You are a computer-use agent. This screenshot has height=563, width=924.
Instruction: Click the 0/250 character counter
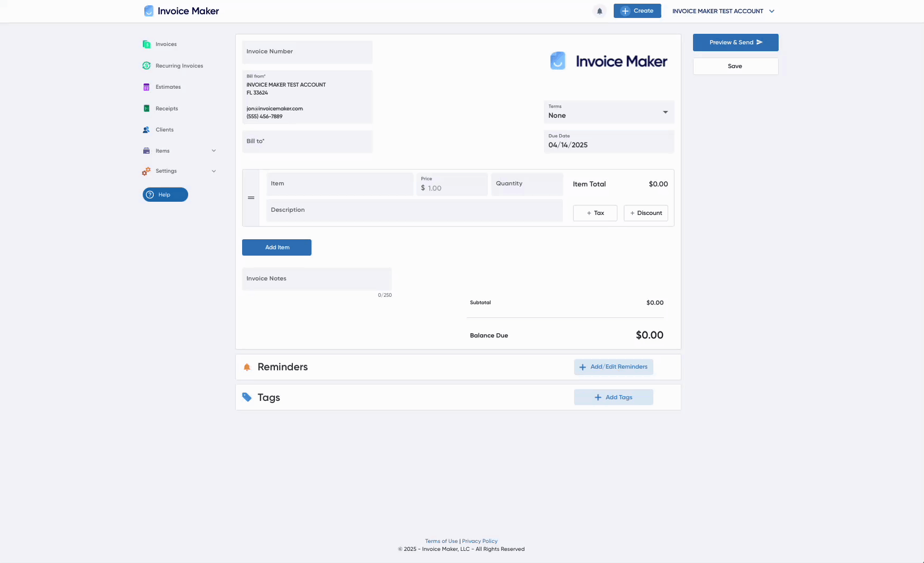click(x=385, y=295)
